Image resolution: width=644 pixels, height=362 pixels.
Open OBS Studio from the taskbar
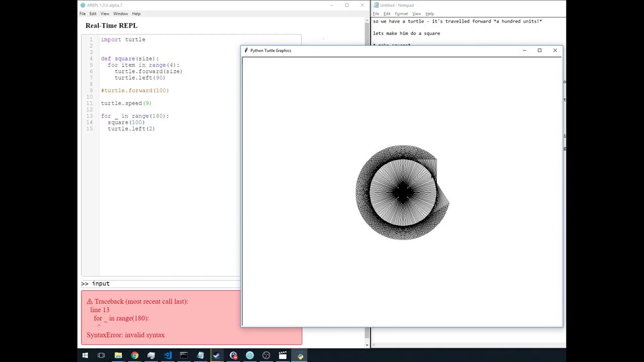tap(266, 356)
